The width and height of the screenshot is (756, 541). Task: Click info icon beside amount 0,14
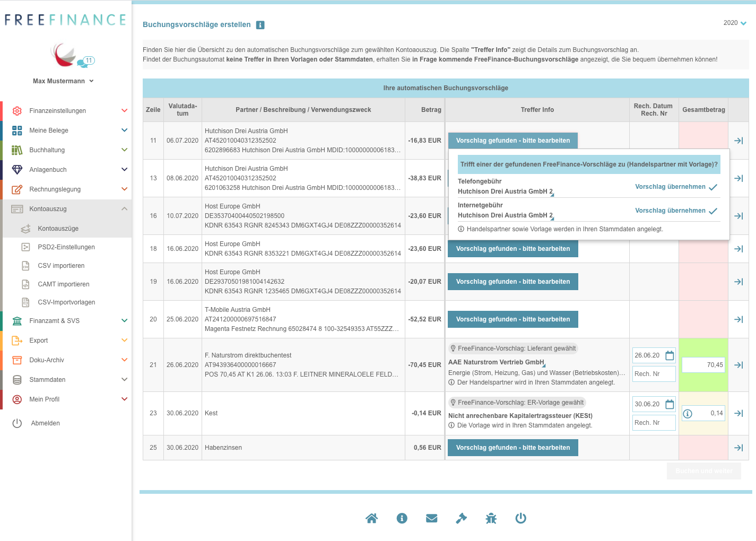click(x=688, y=414)
